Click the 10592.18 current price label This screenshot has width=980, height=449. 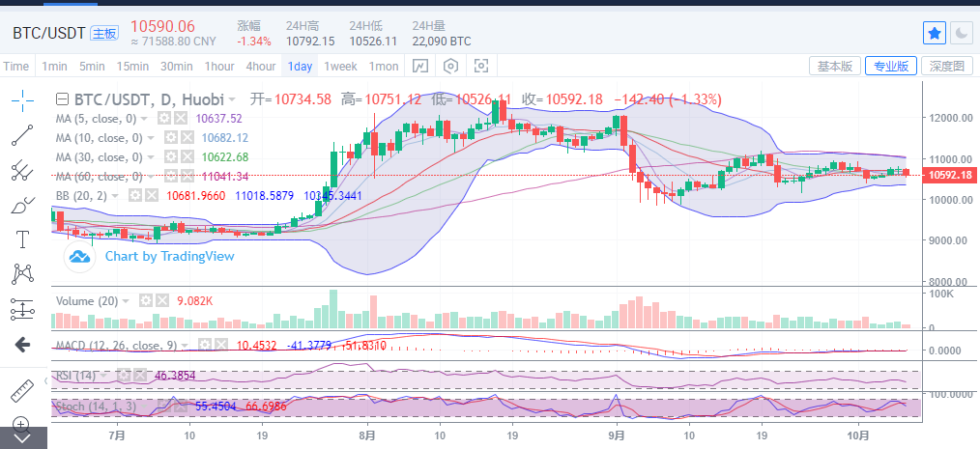tap(949, 175)
